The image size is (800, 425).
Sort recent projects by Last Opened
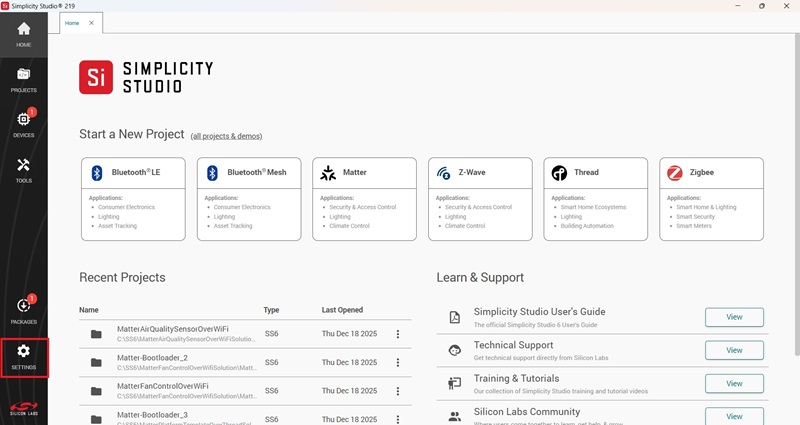[x=343, y=310]
